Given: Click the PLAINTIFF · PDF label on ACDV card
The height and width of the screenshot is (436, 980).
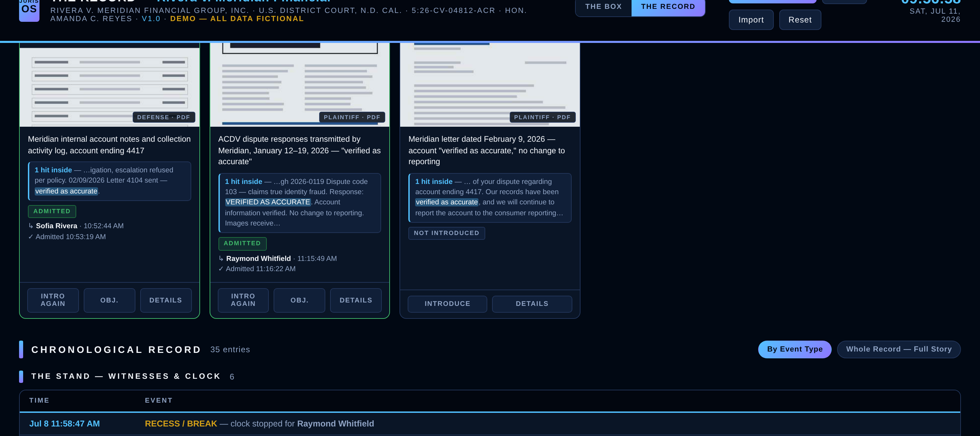Looking at the screenshot, I should pos(352,117).
